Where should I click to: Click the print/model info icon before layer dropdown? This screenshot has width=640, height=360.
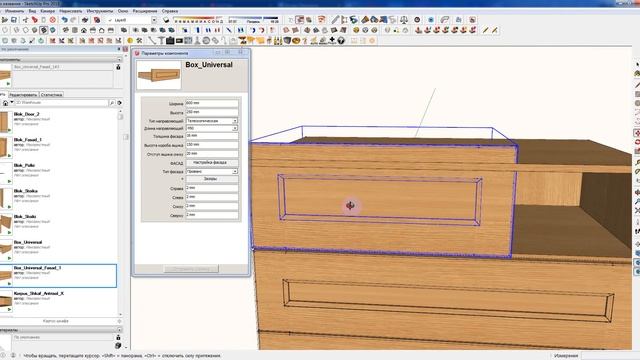(97, 20)
